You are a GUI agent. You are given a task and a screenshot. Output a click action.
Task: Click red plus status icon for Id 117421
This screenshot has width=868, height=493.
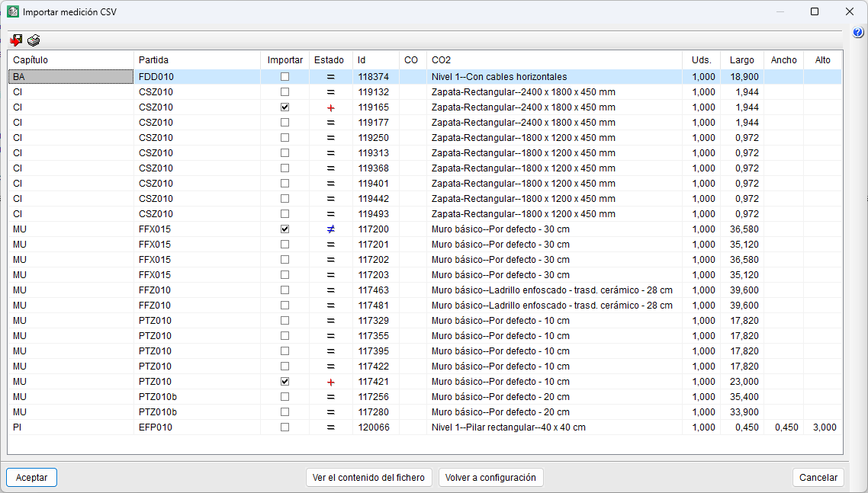pos(330,382)
